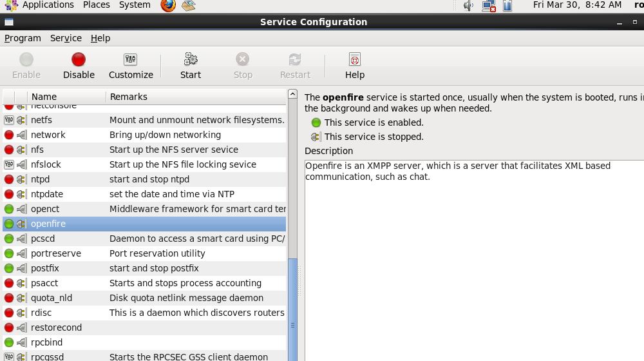
Task: Launch Firefox from the top panel
Action: 168,5
